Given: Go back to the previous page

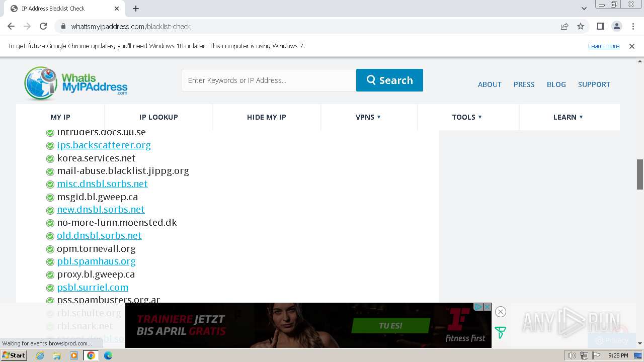Looking at the screenshot, I should [11, 26].
